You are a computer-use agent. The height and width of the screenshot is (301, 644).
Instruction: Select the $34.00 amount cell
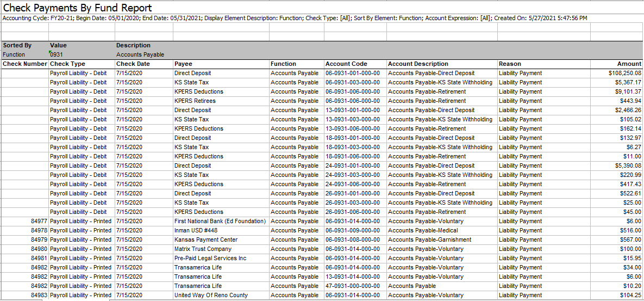coord(616,267)
